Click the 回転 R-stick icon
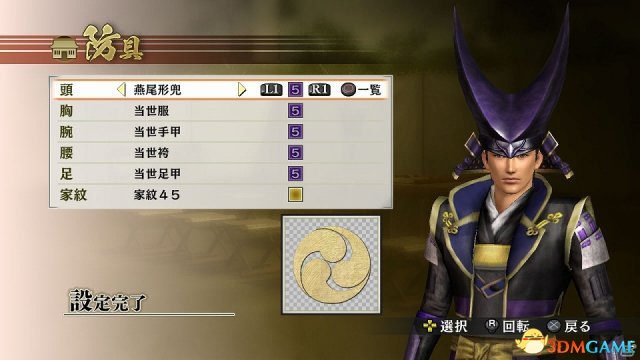Image resolution: width=640 pixels, height=360 pixels. (x=491, y=326)
